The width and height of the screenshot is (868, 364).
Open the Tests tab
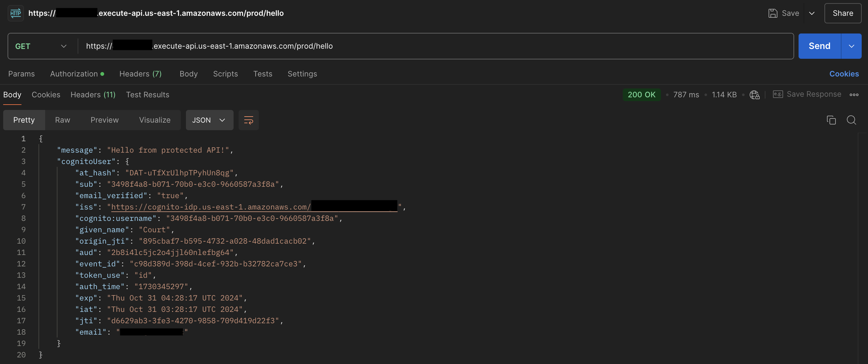coord(263,74)
